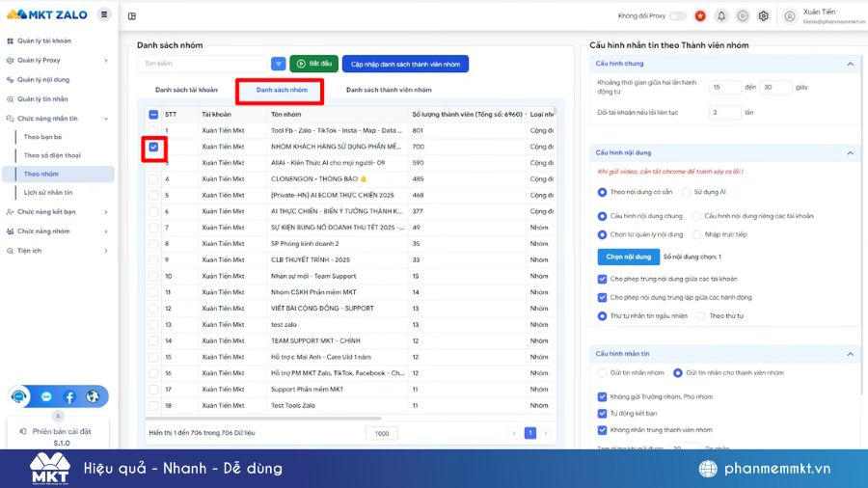This screenshot has height=488, width=868.
Task: Collapse Chức năng nhắn tin in sidebar
Action: coord(106,119)
